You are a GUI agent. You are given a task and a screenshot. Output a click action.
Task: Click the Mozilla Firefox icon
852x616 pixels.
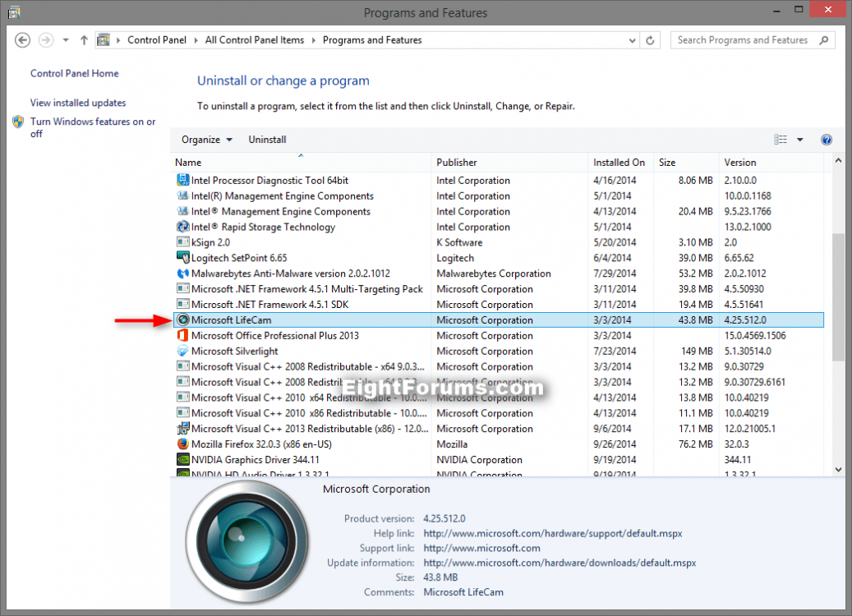183,444
